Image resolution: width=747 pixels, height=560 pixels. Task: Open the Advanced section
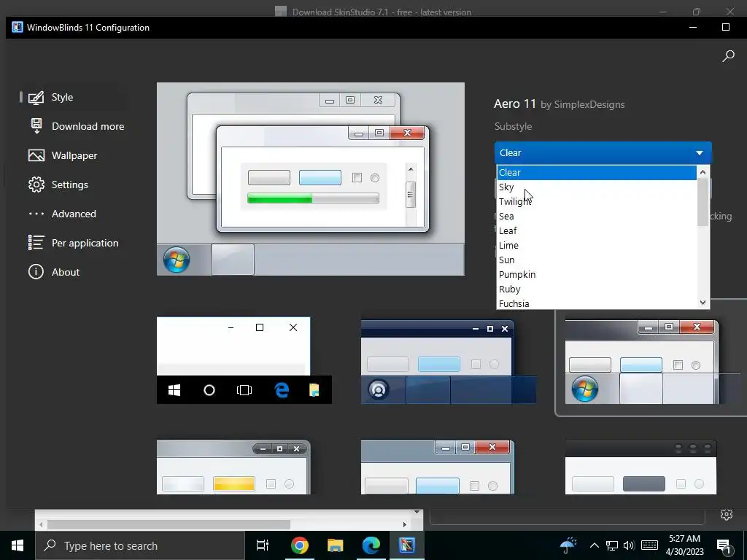(x=74, y=214)
